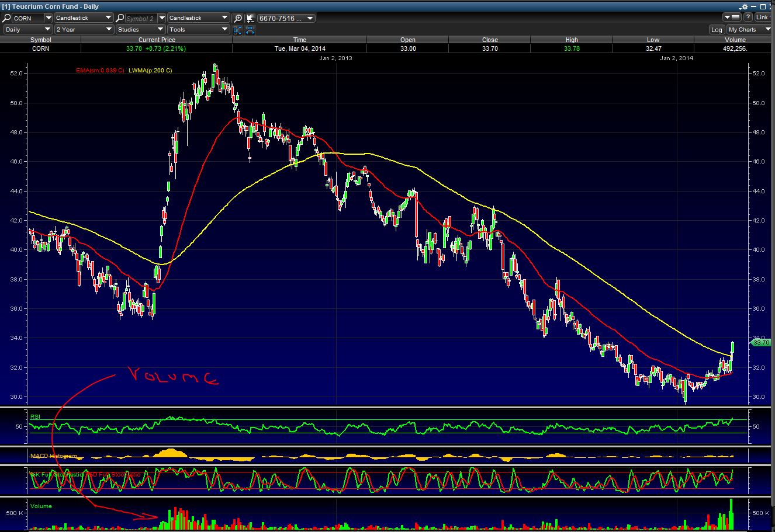Click the symbol search magnifier beside CORN
The image size is (775, 532).
pyautogui.click(x=7, y=18)
